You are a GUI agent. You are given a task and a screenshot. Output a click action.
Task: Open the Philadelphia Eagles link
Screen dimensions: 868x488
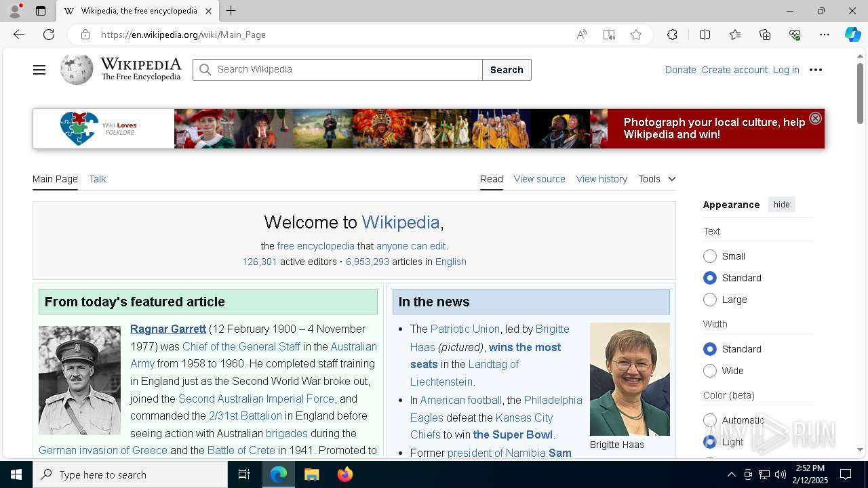point(496,409)
